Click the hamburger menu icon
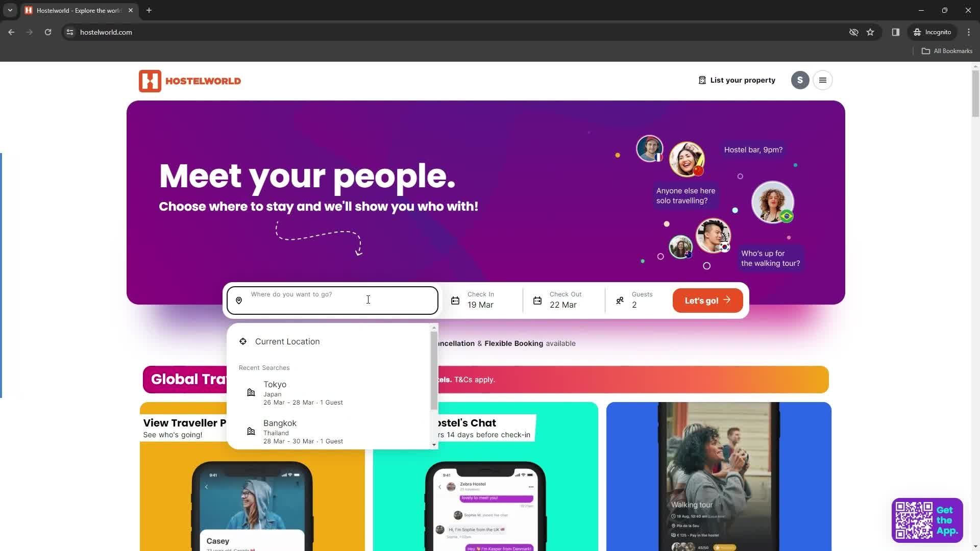The height and width of the screenshot is (551, 980). pos(824,80)
